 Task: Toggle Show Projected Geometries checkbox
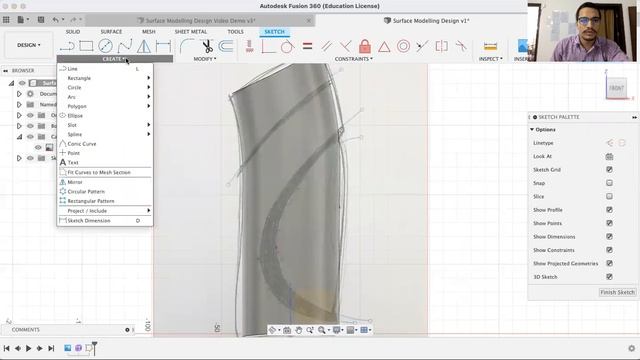tap(609, 263)
